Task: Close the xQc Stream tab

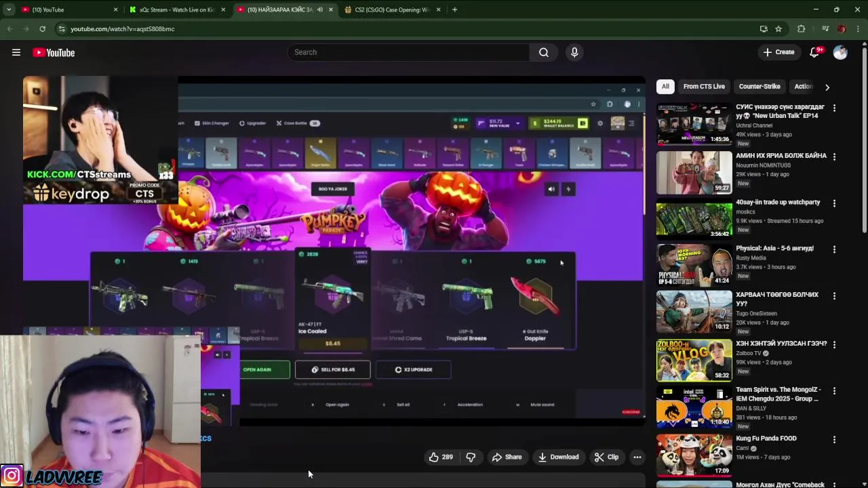Action: [223, 9]
